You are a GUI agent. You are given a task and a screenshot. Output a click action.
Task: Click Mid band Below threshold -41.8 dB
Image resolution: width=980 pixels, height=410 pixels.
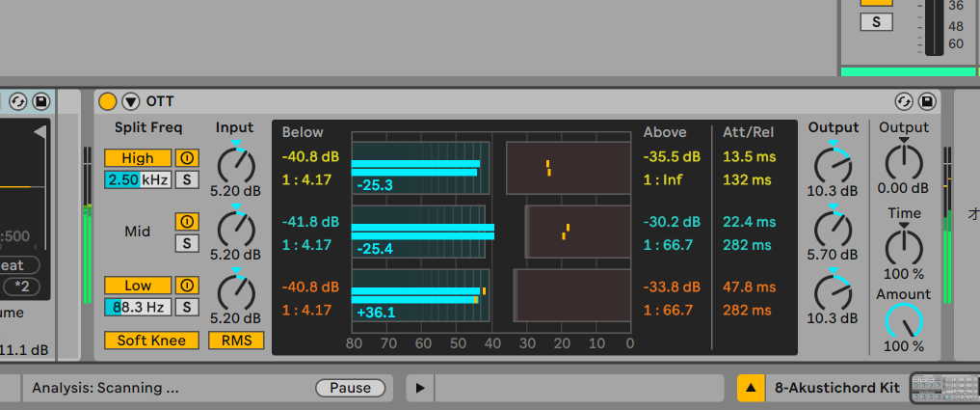(x=310, y=222)
